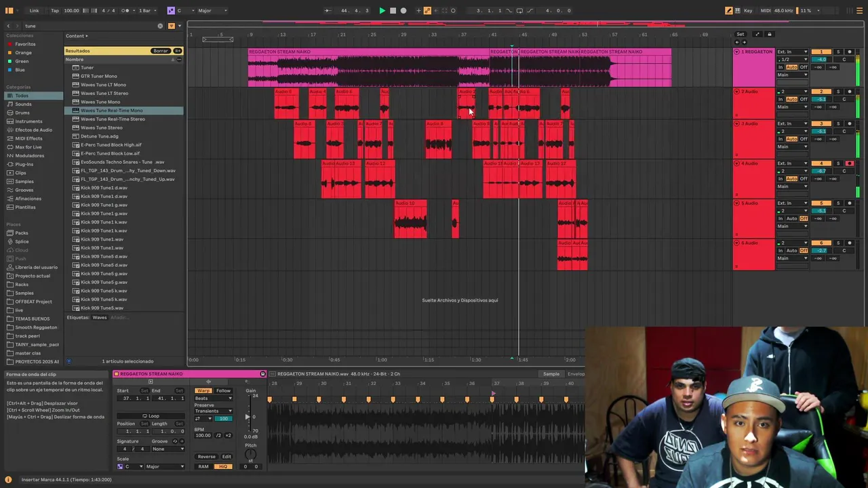The image size is (868, 488).
Task: Toggle the arrangement loop switch icon
Action: click(519, 10)
